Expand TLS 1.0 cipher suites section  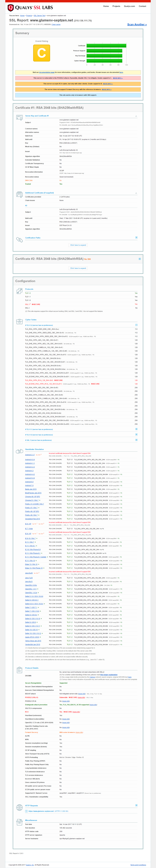[136, 435]
